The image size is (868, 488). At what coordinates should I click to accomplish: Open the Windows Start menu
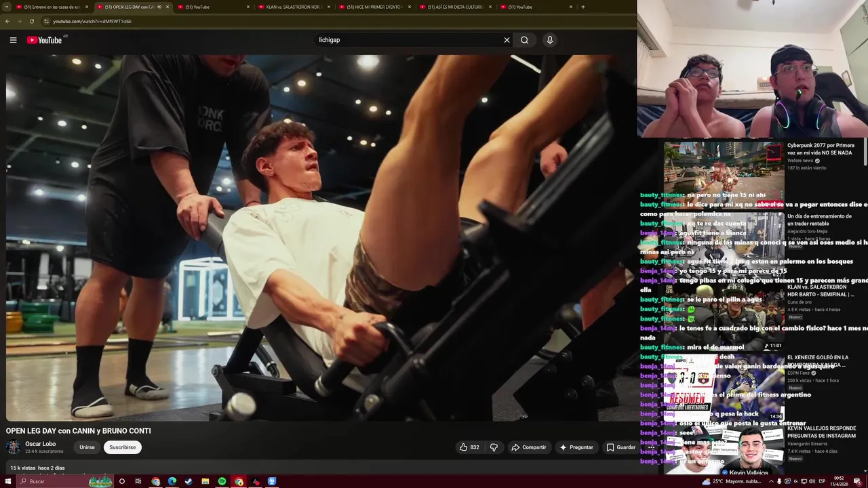(x=7, y=481)
